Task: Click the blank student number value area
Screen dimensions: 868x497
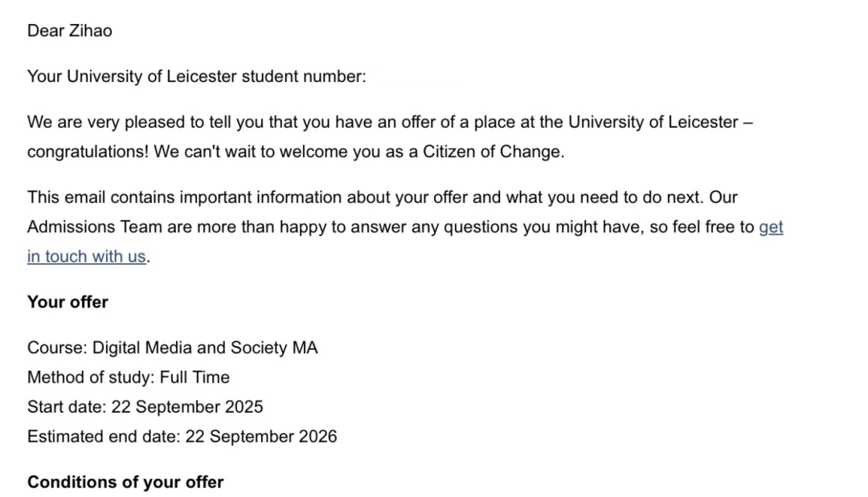Action: pyautogui.click(x=397, y=77)
